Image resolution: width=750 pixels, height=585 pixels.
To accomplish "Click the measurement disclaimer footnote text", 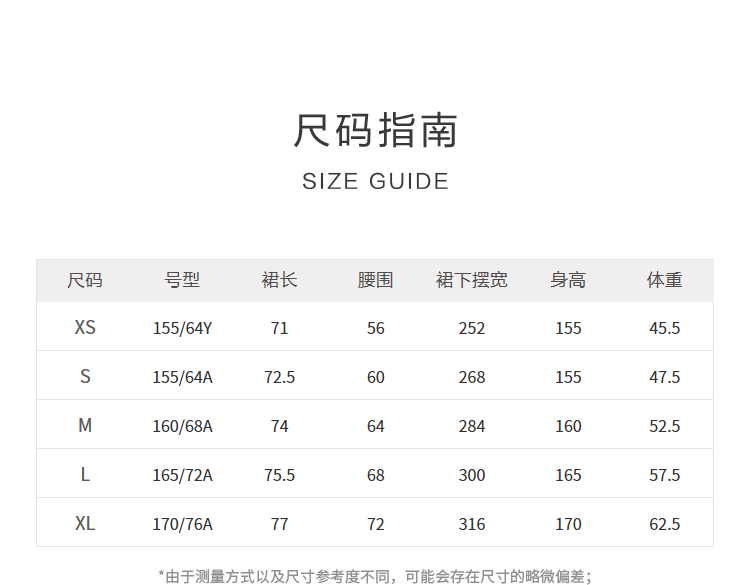I will point(375,575).
